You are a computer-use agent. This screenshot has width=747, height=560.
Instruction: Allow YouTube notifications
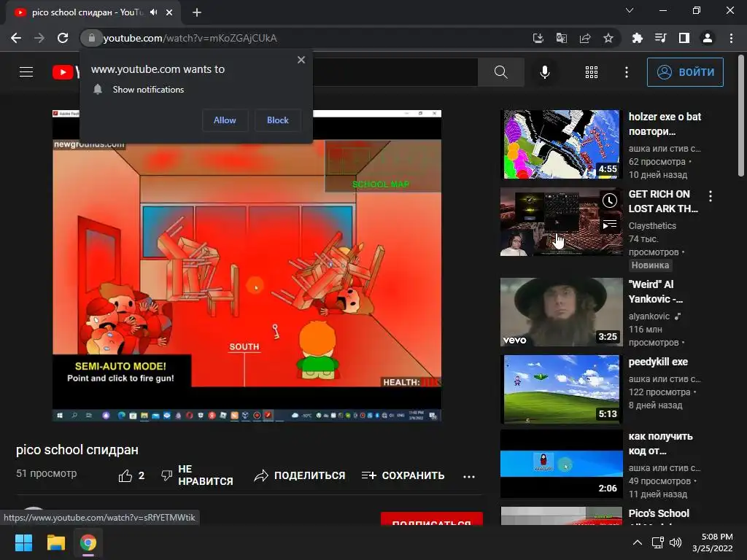click(225, 120)
